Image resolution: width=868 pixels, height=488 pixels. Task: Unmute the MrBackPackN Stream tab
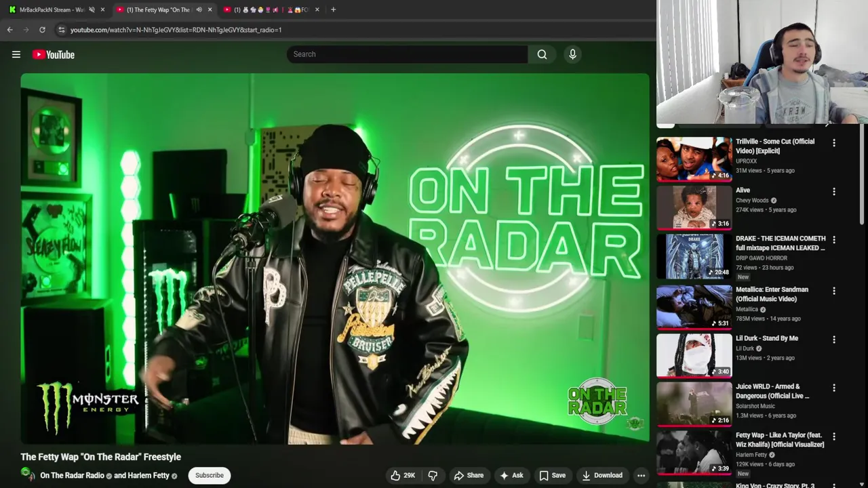pyautogui.click(x=92, y=9)
